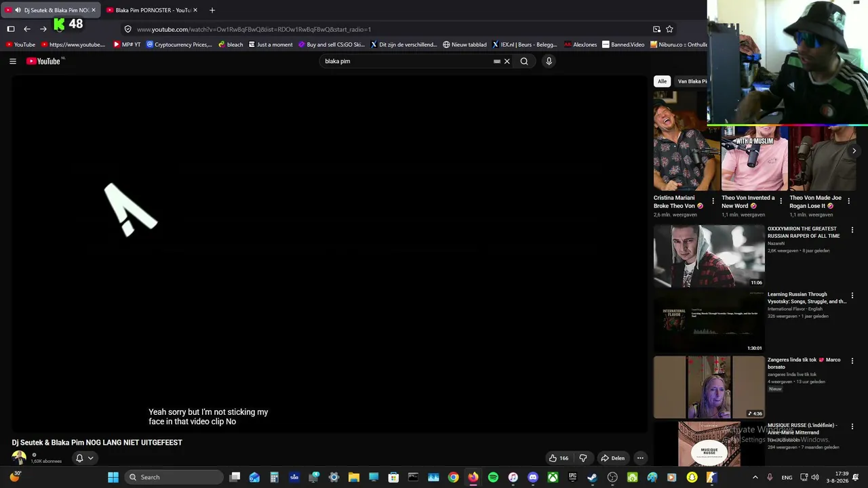Open options for Learning Russian Through Vysotsky
The height and width of the screenshot is (488, 868).
point(852,296)
